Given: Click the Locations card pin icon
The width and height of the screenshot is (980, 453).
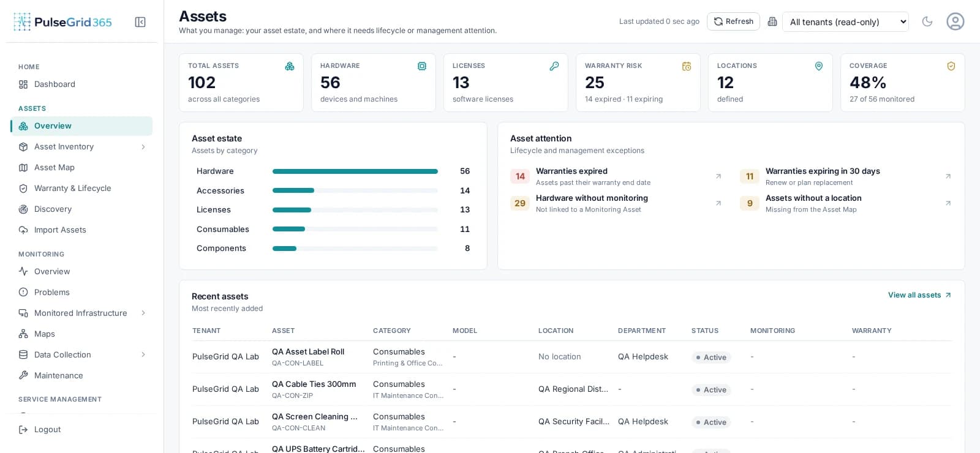Looking at the screenshot, I should pyautogui.click(x=819, y=66).
